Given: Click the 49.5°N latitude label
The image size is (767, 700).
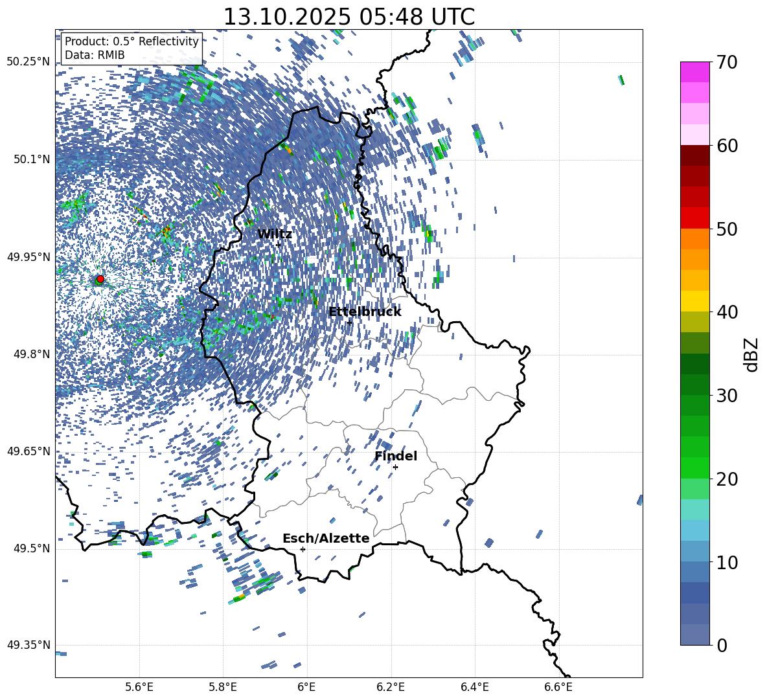Looking at the screenshot, I should [32, 548].
